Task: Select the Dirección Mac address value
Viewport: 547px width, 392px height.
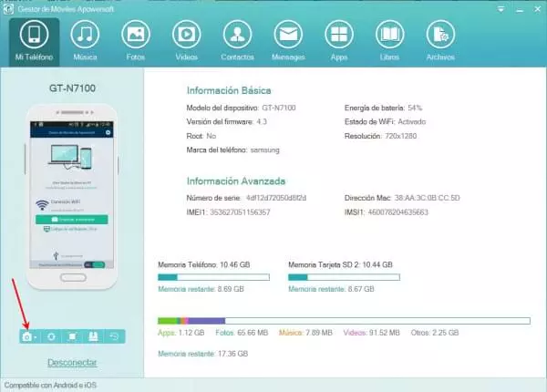Action: [x=427, y=198]
